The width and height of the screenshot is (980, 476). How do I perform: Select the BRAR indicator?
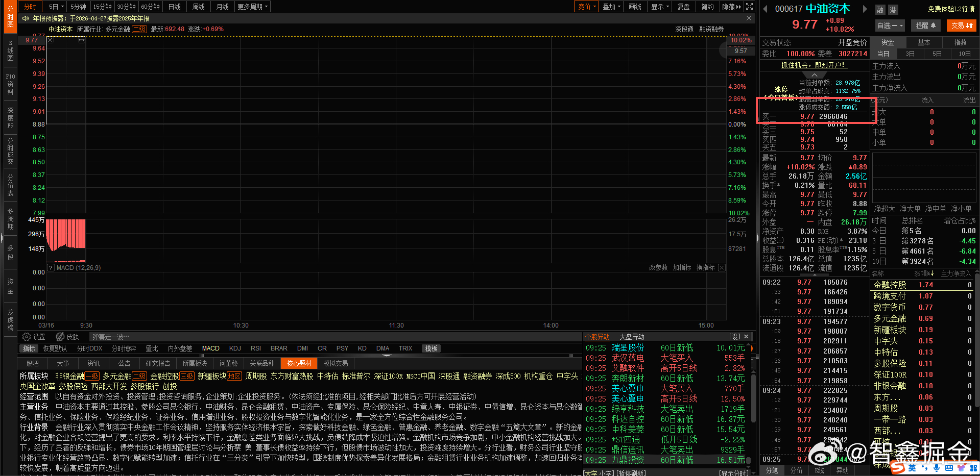(279, 348)
